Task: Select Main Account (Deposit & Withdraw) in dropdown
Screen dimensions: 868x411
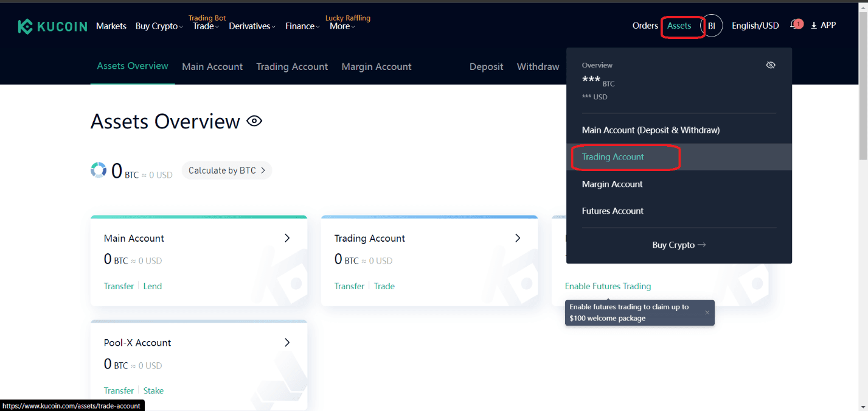Action: click(679, 130)
